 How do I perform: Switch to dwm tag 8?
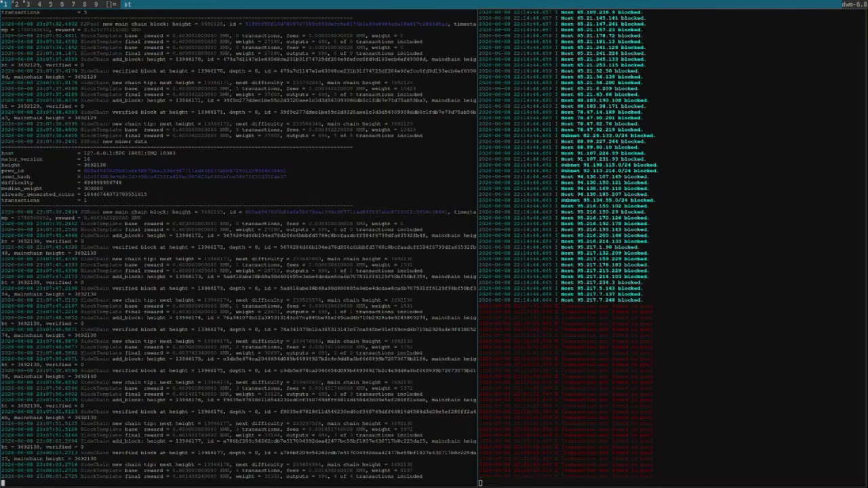pyautogui.click(x=85, y=4)
